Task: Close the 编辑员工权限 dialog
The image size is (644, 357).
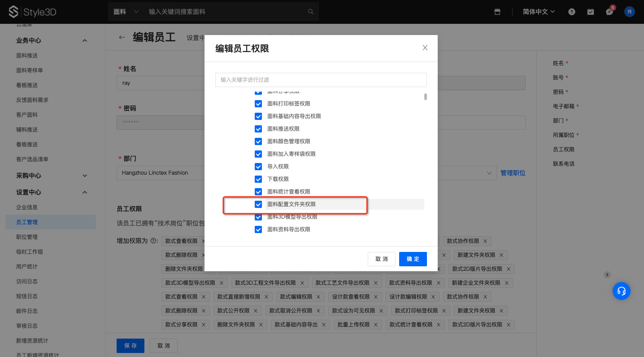Action: (425, 48)
